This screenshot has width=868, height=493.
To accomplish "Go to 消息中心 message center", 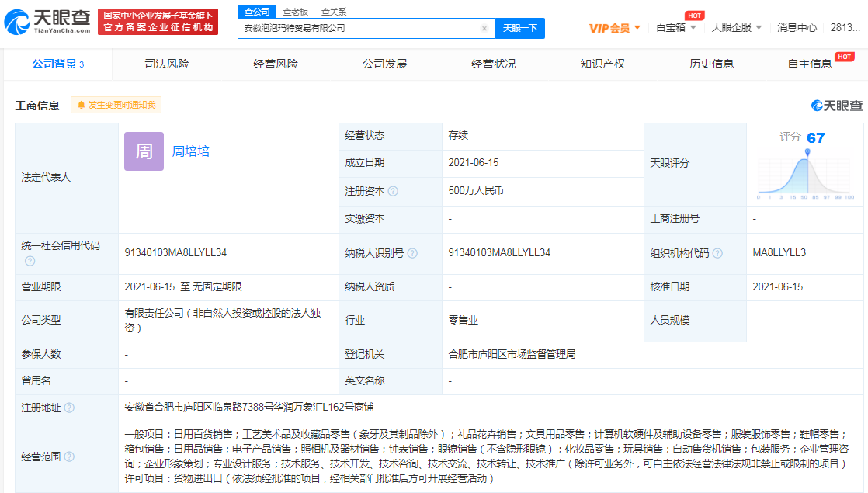I will click(796, 27).
